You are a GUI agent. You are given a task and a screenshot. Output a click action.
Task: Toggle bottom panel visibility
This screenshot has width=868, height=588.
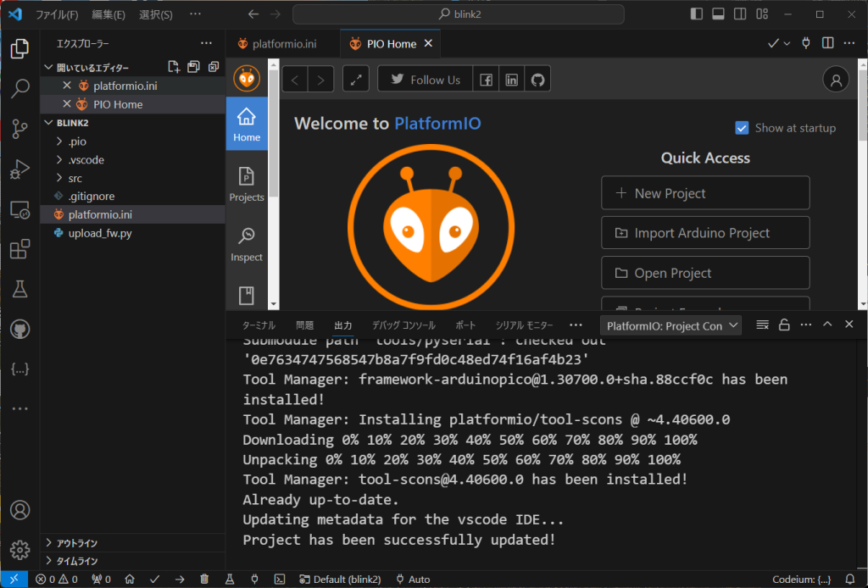click(x=718, y=14)
